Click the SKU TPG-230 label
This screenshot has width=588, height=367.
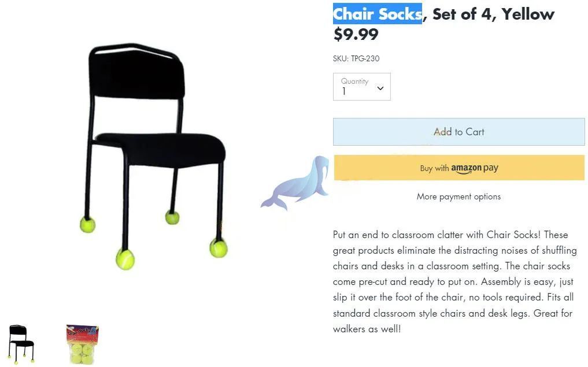coord(356,58)
